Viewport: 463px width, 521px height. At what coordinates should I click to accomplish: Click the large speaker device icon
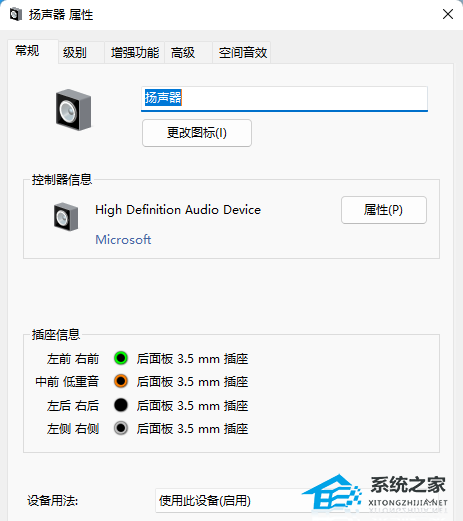[x=73, y=110]
